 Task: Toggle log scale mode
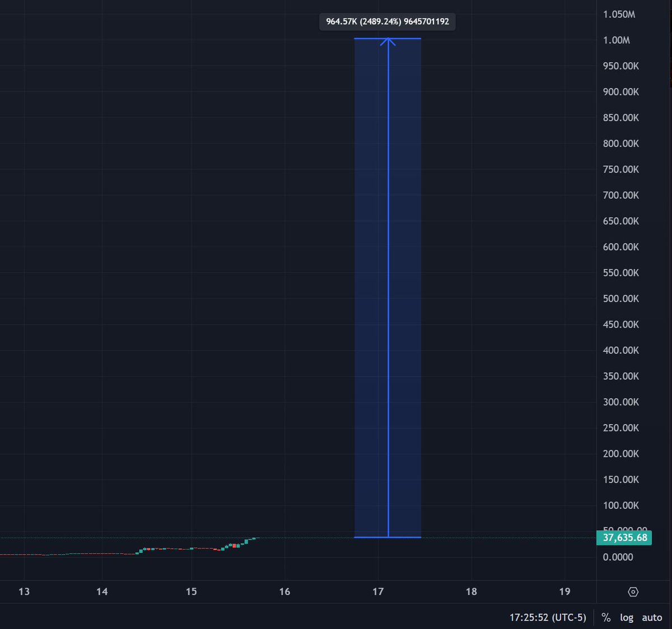627,617
